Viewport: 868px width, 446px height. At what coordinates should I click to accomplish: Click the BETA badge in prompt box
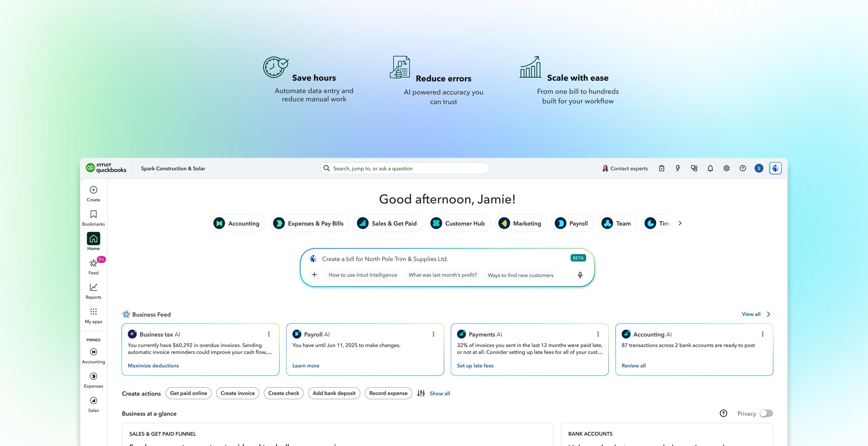point(578,258)
